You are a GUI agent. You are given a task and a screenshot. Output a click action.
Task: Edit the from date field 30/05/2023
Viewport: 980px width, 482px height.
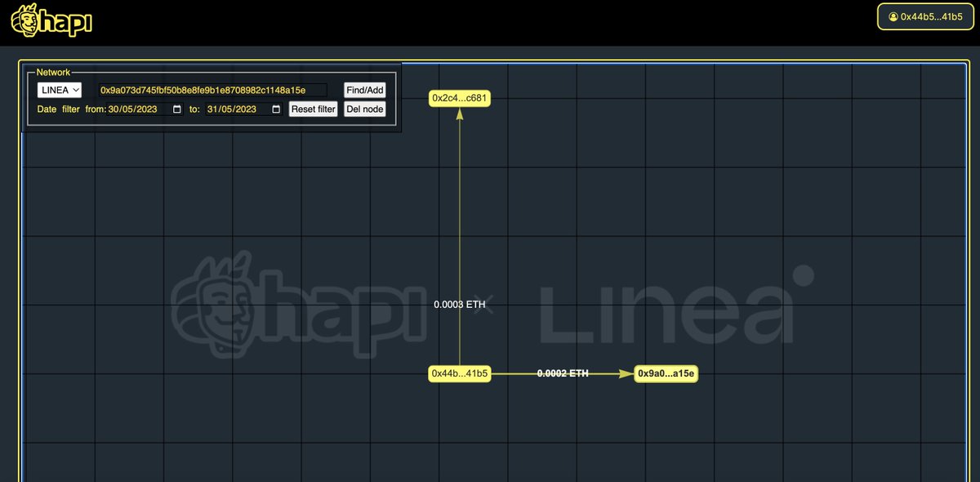145,109
